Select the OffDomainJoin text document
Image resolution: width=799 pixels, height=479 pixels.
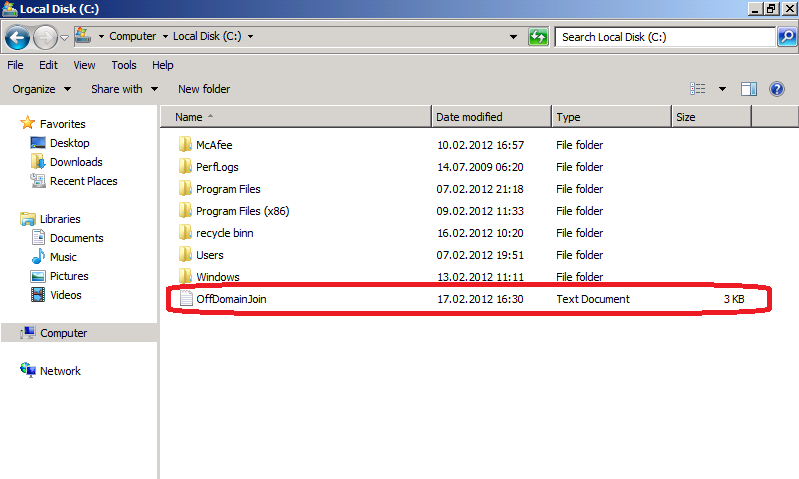click(x=231, y=299)
